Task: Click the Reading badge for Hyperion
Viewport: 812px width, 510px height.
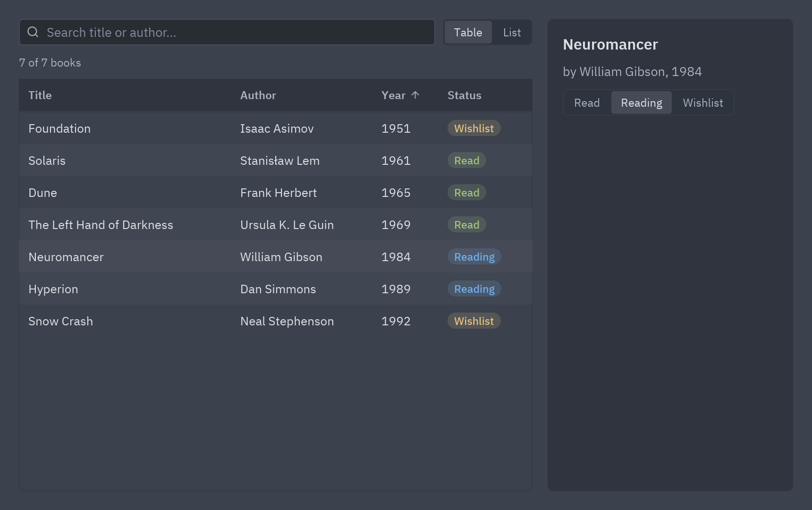Action: click(474, 289)
